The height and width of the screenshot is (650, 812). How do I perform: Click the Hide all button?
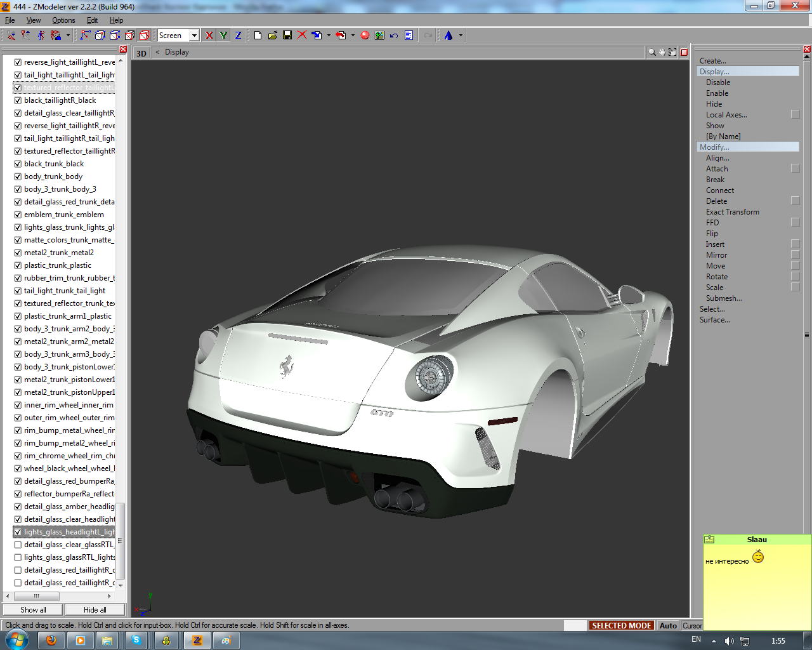(x=95, y=610)
